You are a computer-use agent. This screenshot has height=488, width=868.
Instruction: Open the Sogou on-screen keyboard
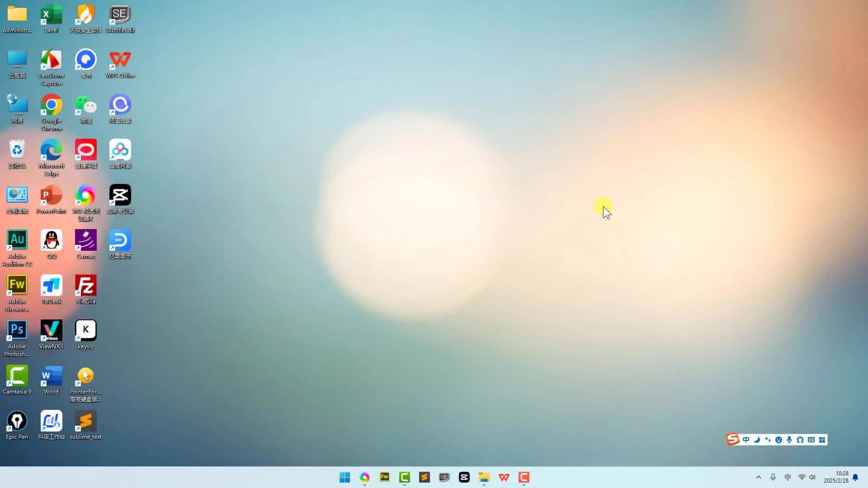(811, 440)
